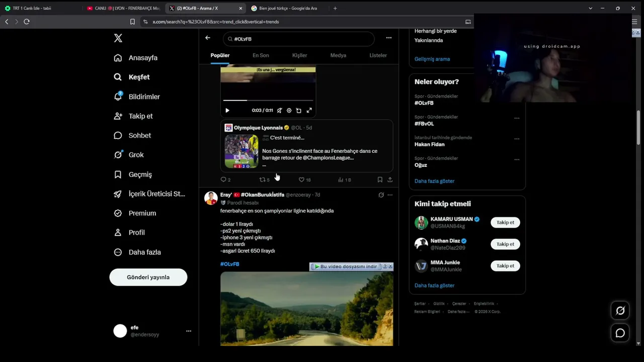Image resolution: width=644 pixels, height=362 pixels.
Task: Open a new browser tab
Action: (335, 8)
